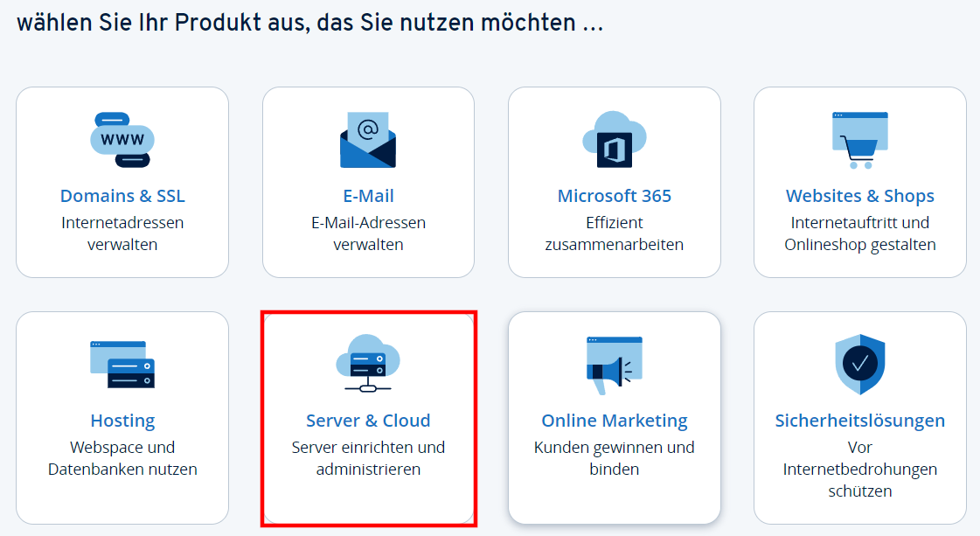Click the www Domains & SSL icon

point(122,140)
